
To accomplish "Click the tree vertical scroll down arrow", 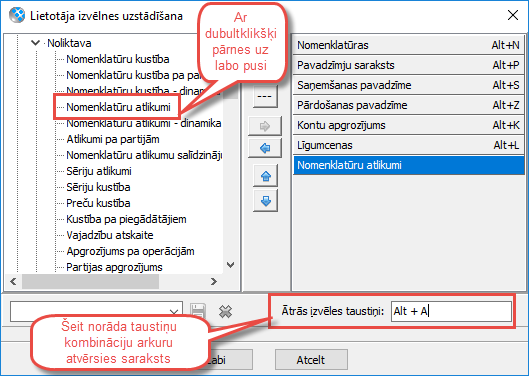I will [230, 265].
